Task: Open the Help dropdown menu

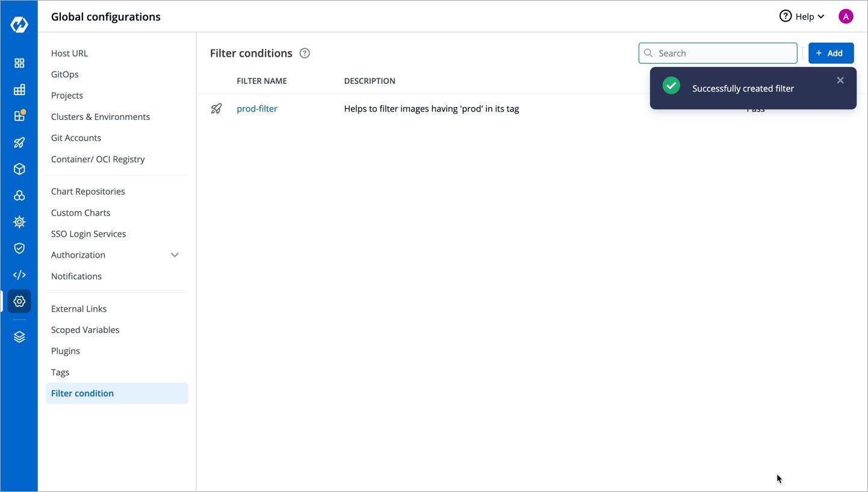Action: (x=802, y=16)
